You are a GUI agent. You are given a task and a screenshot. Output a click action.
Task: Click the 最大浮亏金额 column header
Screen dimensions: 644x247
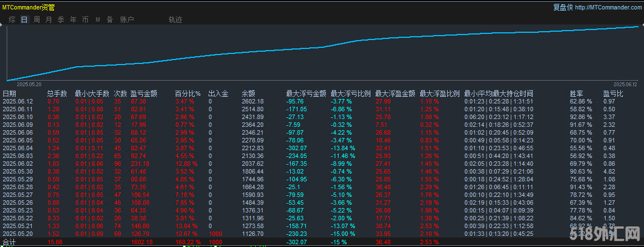[x=306, y=93]
